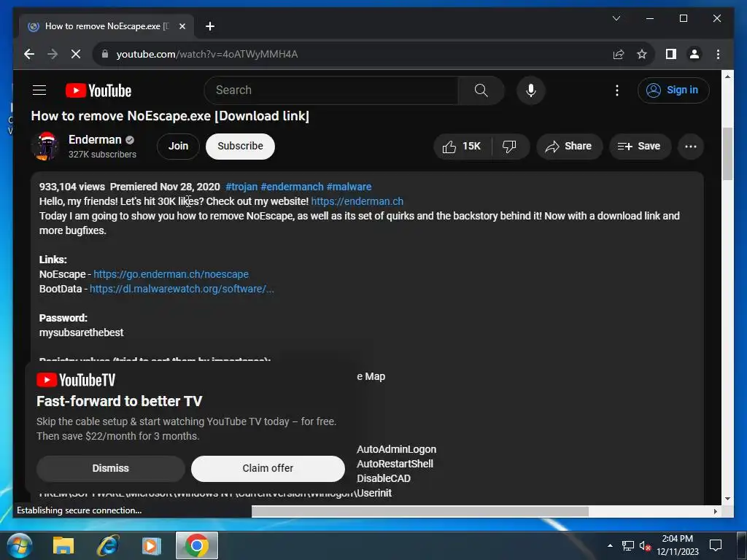Click the scroll-down arrow on page
Image resolution: width=747 pixels, height=560 pixels.
pyautogui.click(x=727, y=499)
